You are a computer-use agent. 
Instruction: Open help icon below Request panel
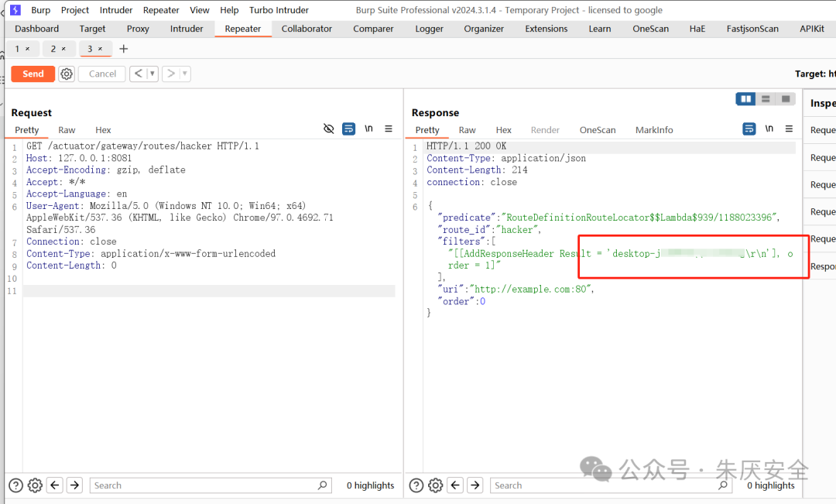pyautogui.click(x=16, y=485)
